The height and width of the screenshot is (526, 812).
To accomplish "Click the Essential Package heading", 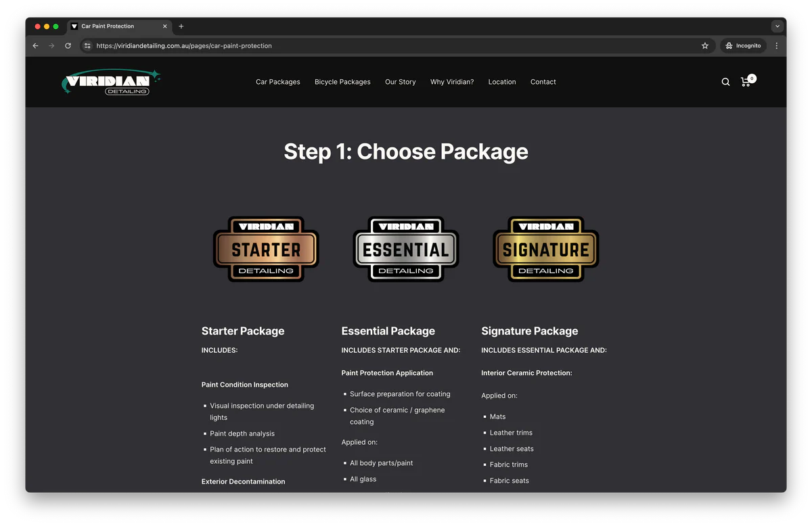I will 388,331.
